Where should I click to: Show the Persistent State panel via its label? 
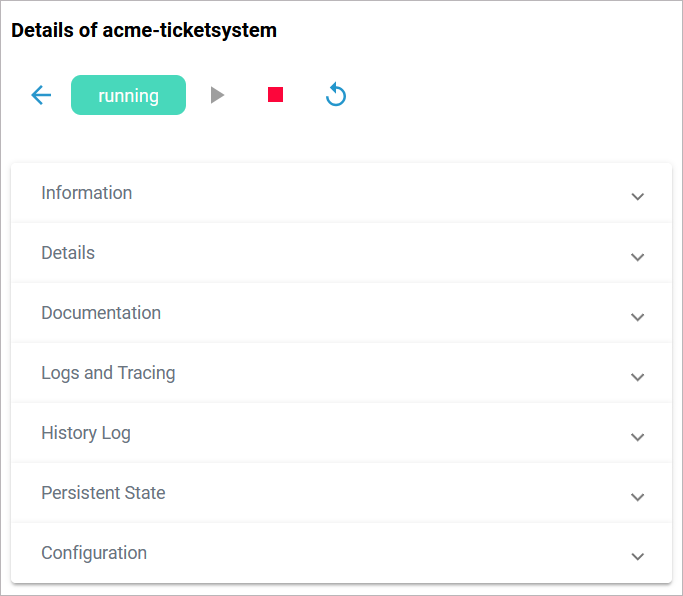(103, 493)
